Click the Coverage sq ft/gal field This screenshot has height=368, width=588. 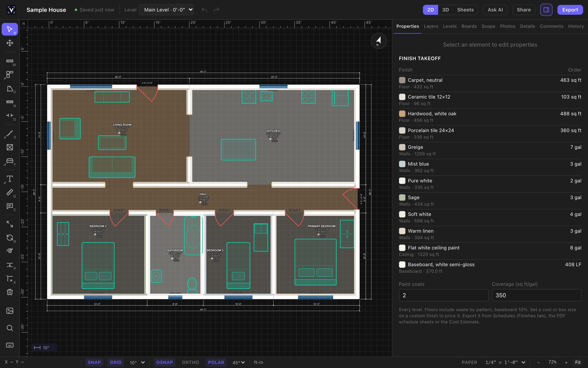click(x=537, y=295)
